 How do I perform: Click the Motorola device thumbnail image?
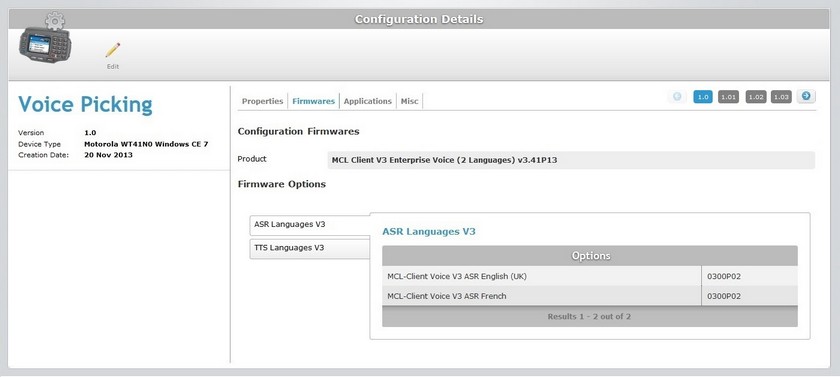pos(44,46)
